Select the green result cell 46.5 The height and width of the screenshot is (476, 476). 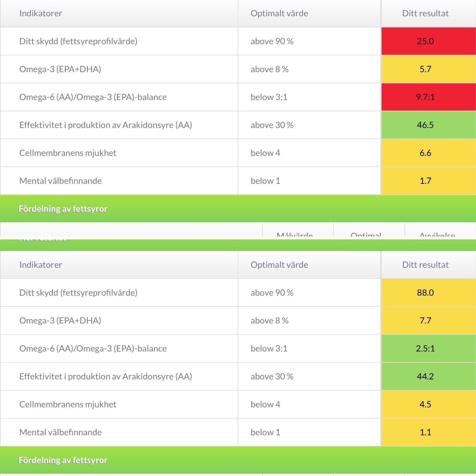[428, 125]
